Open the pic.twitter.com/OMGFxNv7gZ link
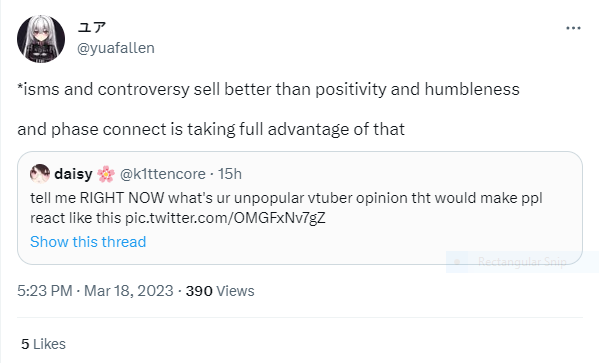The image size is (599, 363). click(x=225, y=218)
